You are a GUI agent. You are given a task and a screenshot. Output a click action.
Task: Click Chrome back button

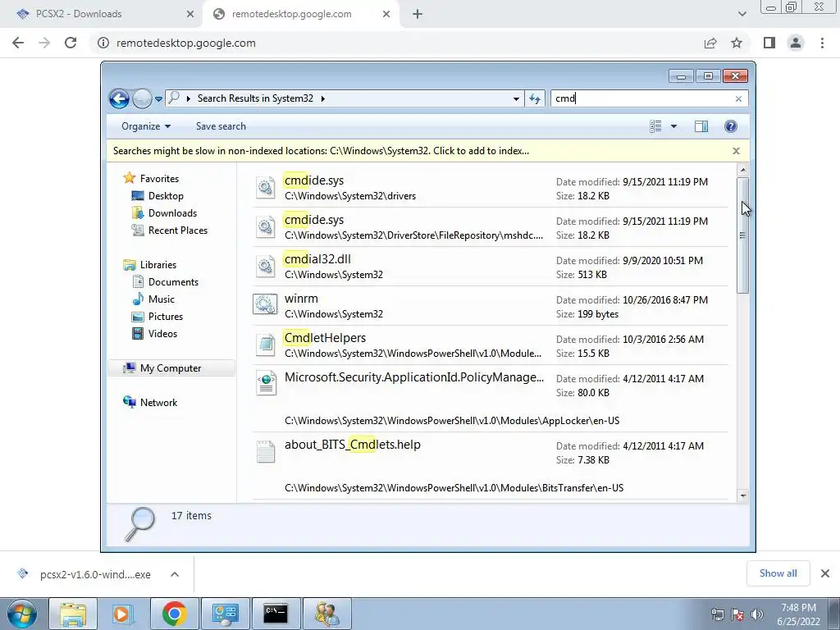tap(18, 43)
